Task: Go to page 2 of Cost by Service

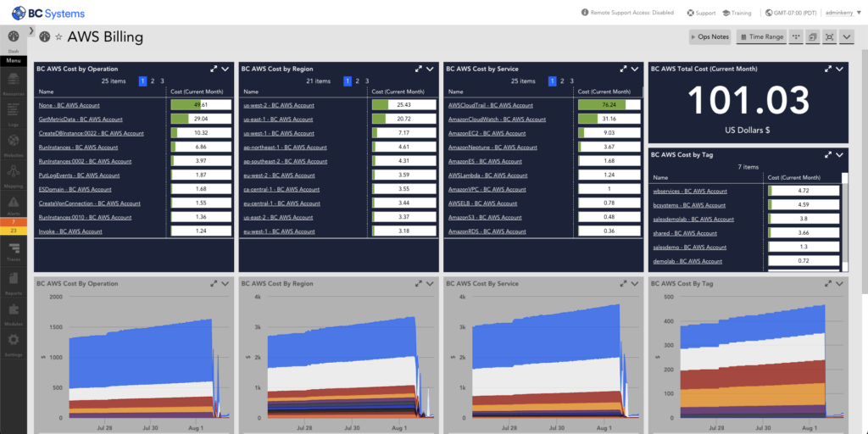Action: 563,81
